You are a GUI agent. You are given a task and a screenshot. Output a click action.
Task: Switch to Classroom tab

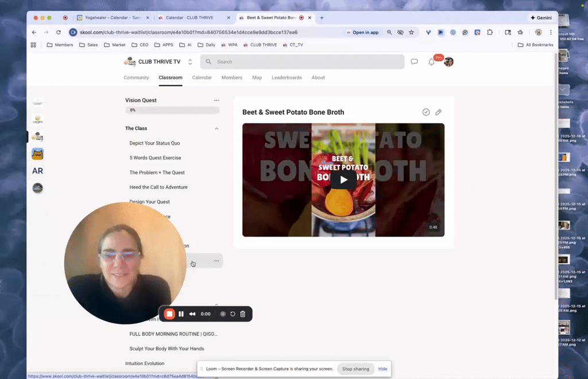click(170, 78)
